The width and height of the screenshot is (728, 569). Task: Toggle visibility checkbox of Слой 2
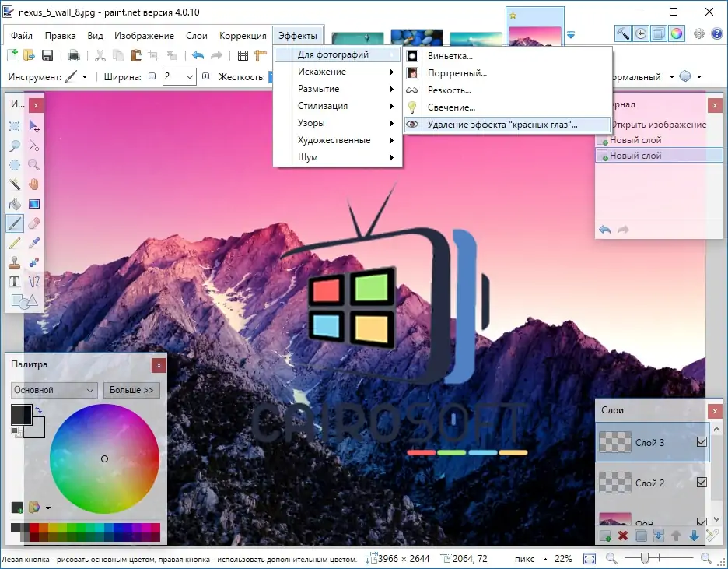[702, 483]
